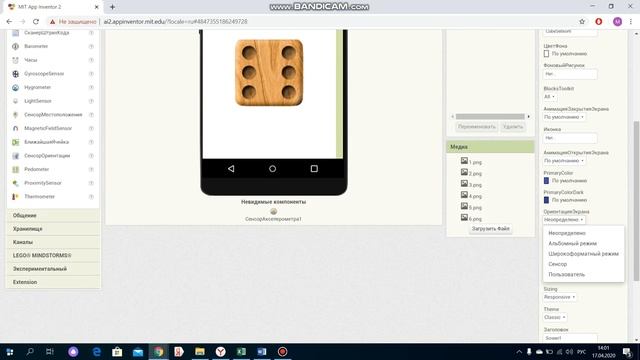The height and width of the screenshot is (360, 640).
Task: Expand the Экспериментальный palette section
Action: pyautogui.click(x=53, y=269)
